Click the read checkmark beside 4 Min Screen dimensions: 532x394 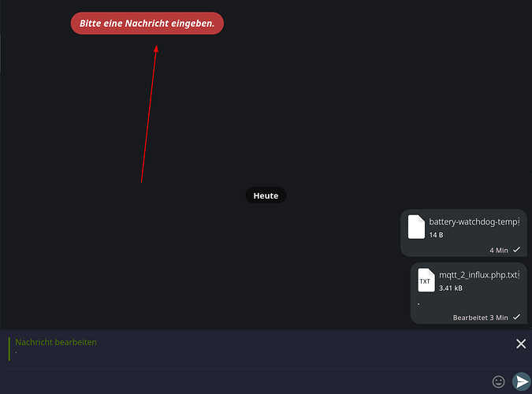click(x=516, y=249)
